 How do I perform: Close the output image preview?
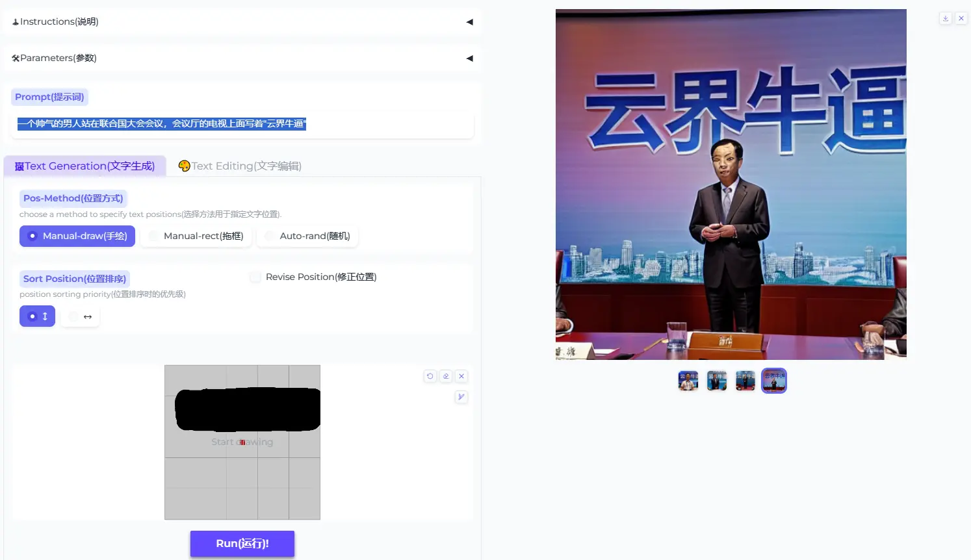[961, 18]
